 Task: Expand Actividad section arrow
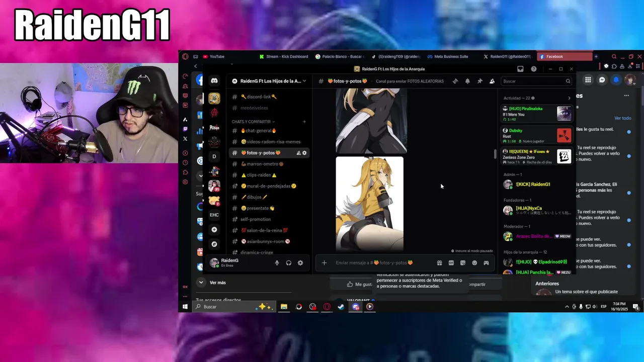pos(569,98)
